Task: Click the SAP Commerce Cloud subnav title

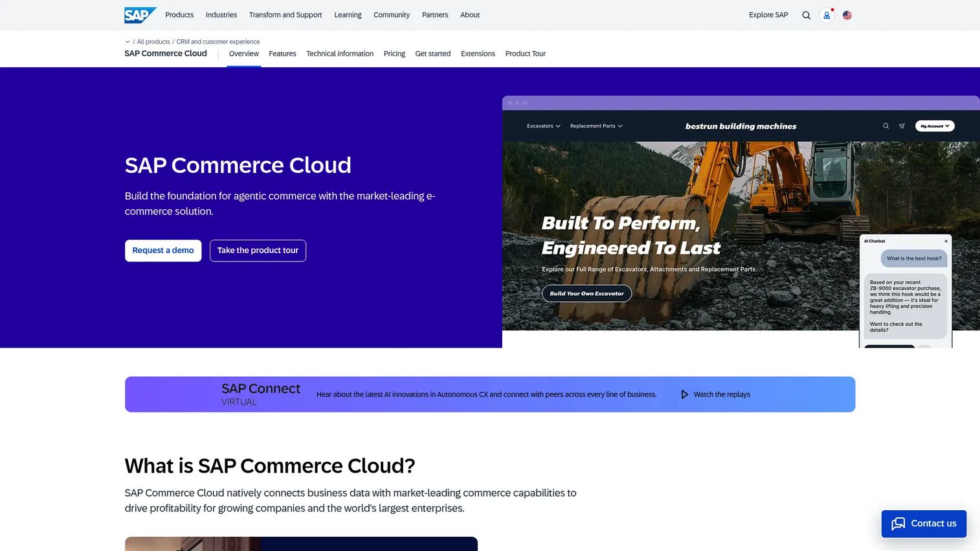Action: point(166,54)
